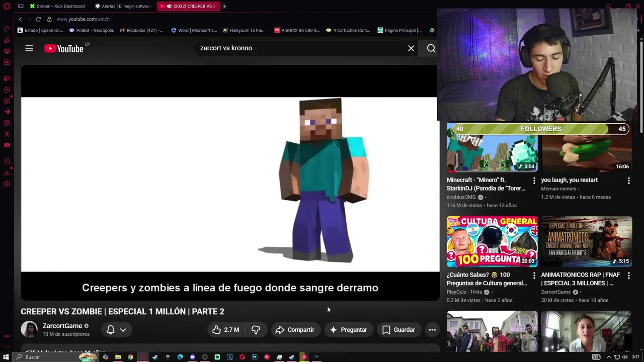The image size is (644, 362).
Task: Open the Opera sidebar downloads icon
Action: [7, 172]
